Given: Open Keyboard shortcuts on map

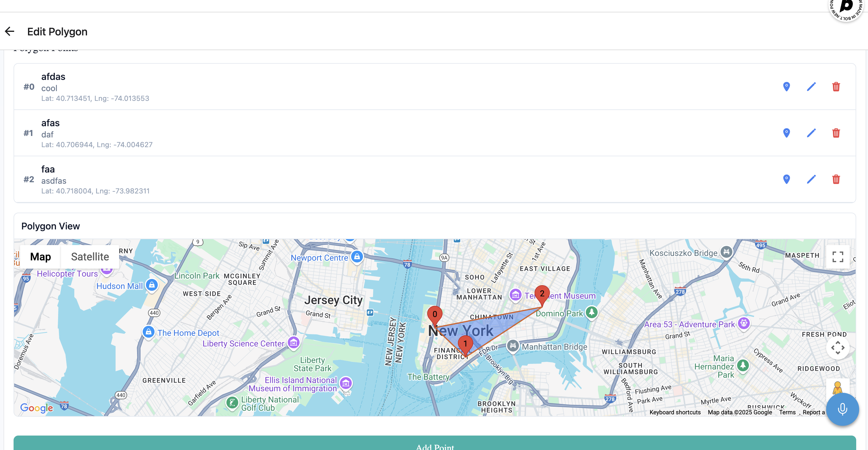Looking at the screenshot, I should coord(675,412).
